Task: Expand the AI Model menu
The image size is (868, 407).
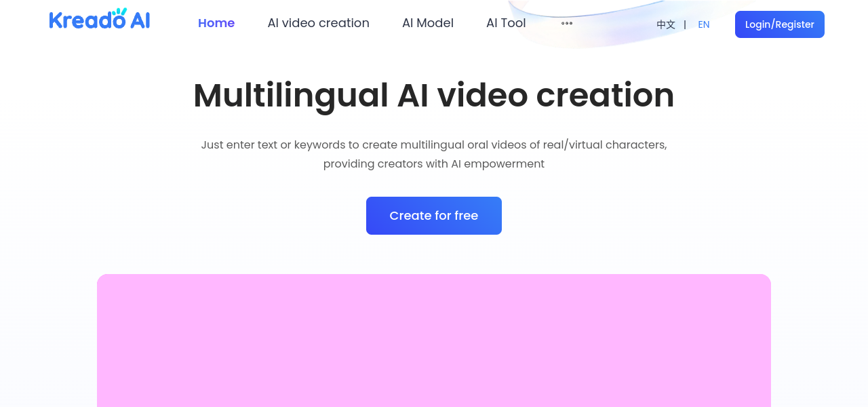Action: [427, 23]
